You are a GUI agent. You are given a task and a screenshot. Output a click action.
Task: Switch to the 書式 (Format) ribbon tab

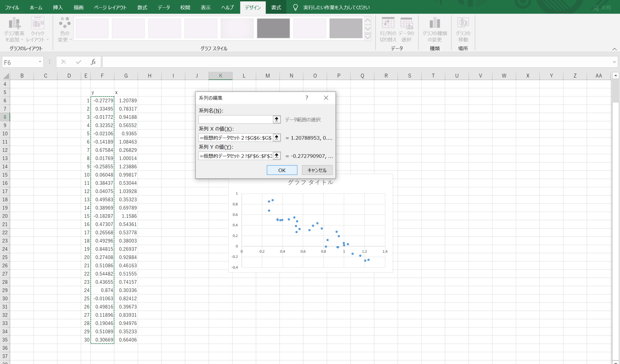[x=276, y=7]
